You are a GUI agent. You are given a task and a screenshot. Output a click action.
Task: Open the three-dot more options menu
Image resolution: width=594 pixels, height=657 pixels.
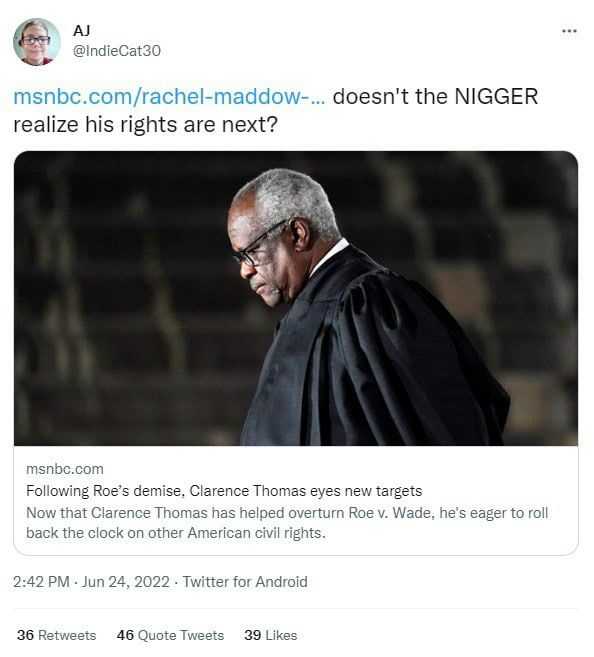[569, 31]
